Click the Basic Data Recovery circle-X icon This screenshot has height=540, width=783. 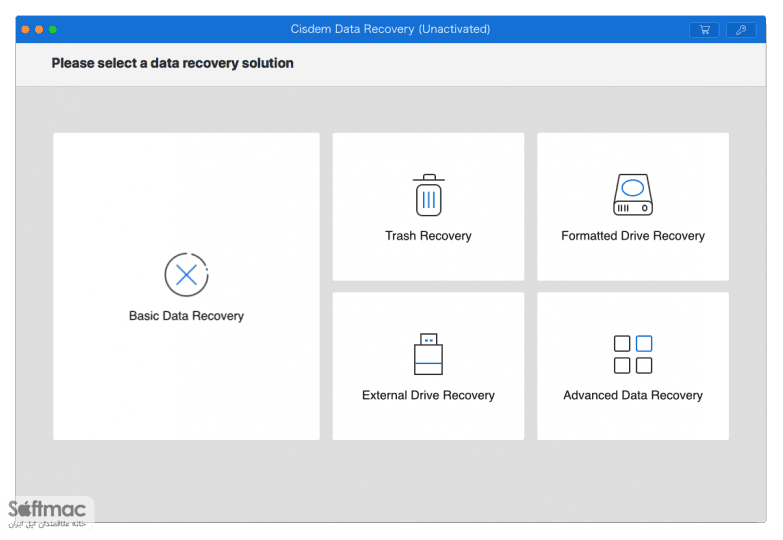(x=186, y=275)
